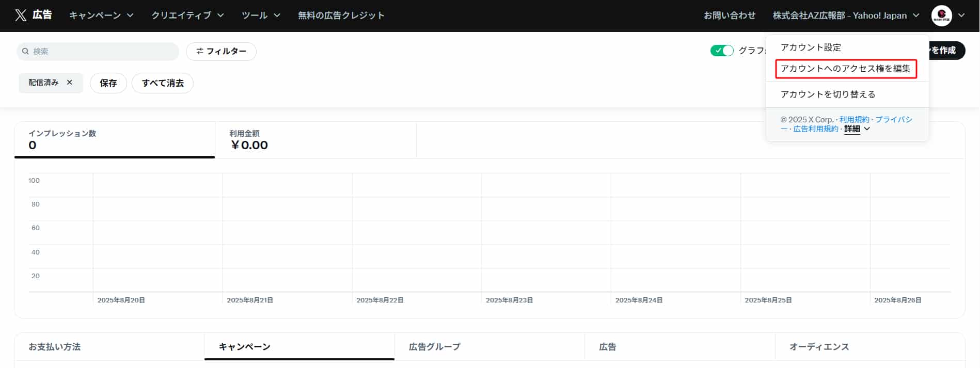Click the profile avatar icon
Image resolution: width=980 pixels, height=368 pixels.
click(x=941, y=15)
